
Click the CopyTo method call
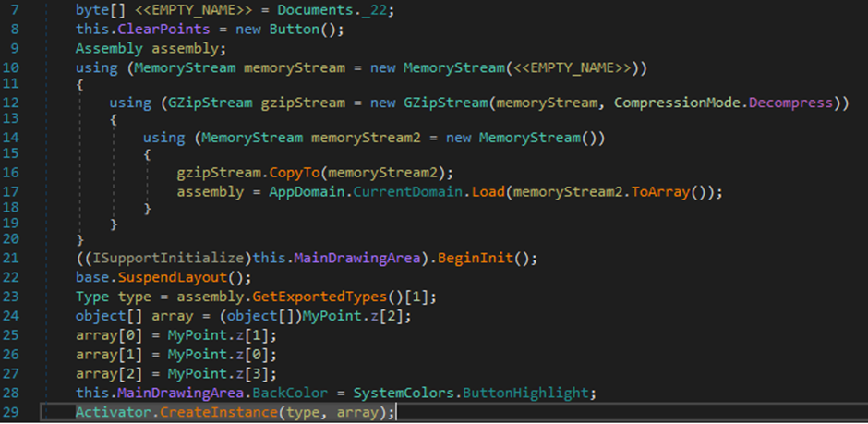tap(295, 173)
